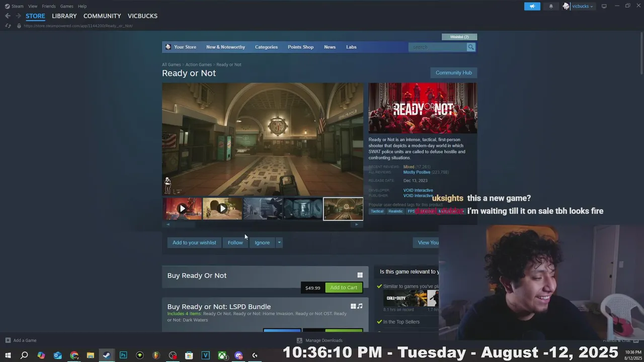Open the Friends menu
Image resolution: width=644 pixels, height=362 pixels.
(49, 6)
